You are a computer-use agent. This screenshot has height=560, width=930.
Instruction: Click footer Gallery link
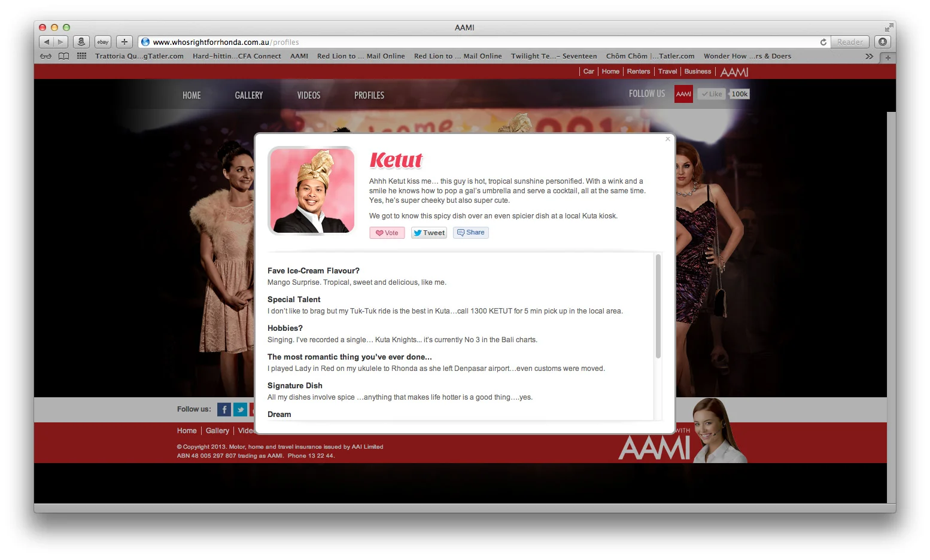coord(217,431)
